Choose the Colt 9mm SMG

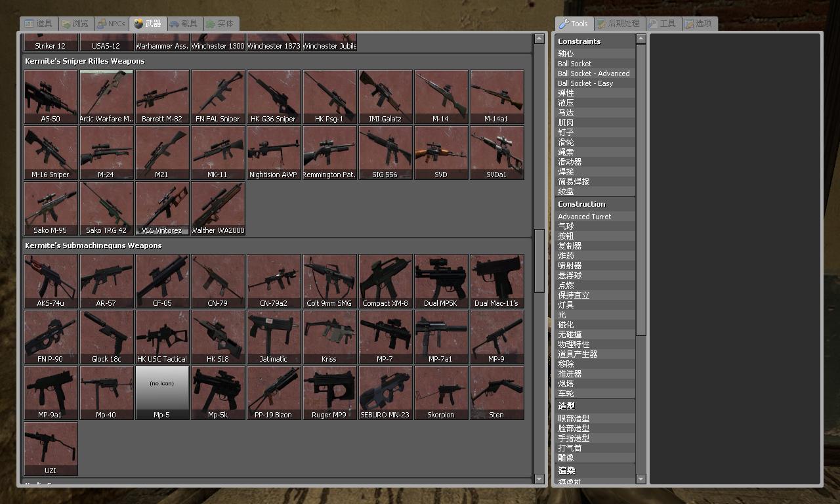pyautogui.click(x=329, y=282)
